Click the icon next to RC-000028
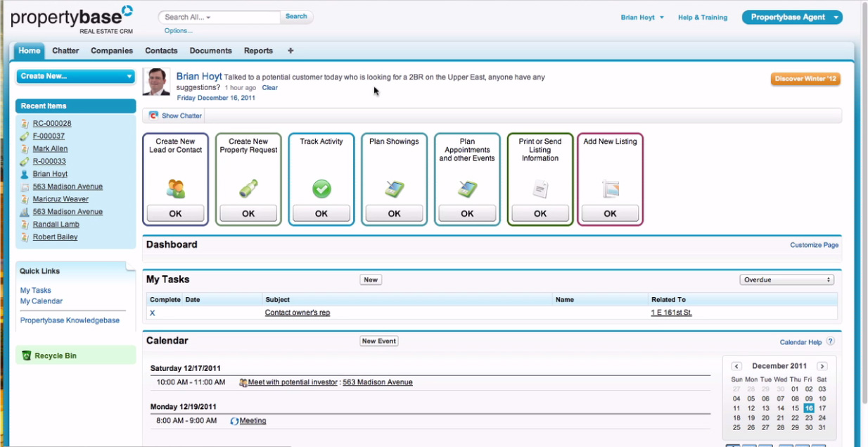The image size is (868, 447). click(x=25, y=124)
